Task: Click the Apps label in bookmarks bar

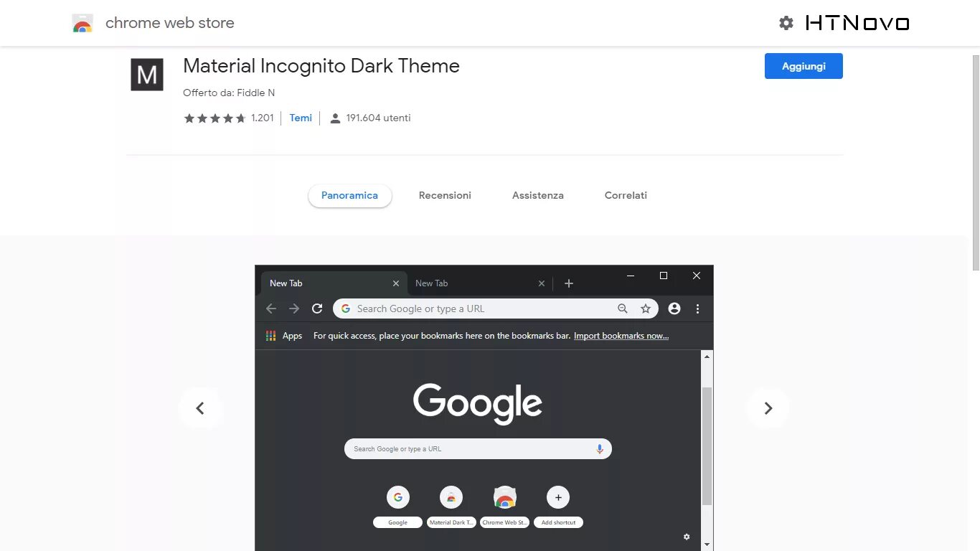Action: coord(292,336)
